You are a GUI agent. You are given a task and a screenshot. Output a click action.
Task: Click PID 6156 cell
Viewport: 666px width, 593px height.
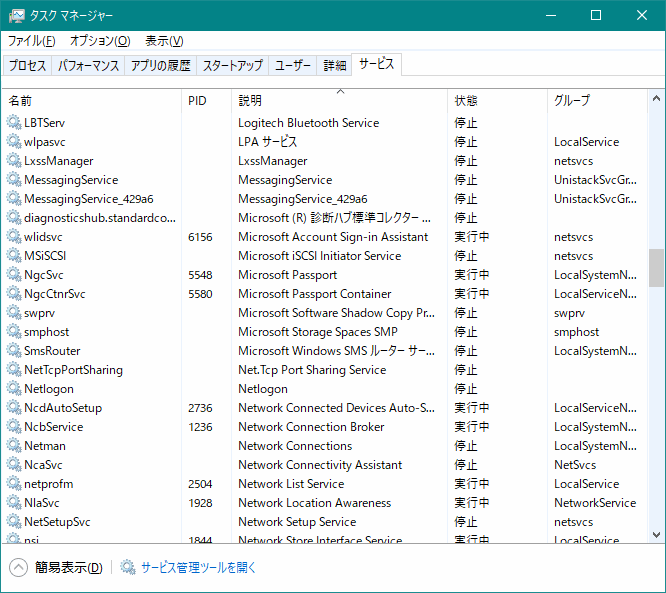coord(200,237)
